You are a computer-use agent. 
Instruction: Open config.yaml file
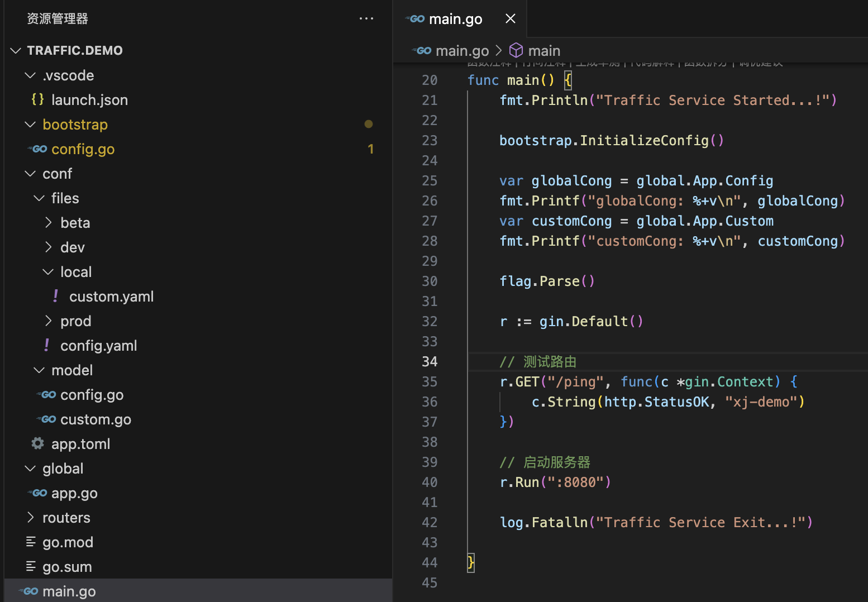[x=98, y=346]
